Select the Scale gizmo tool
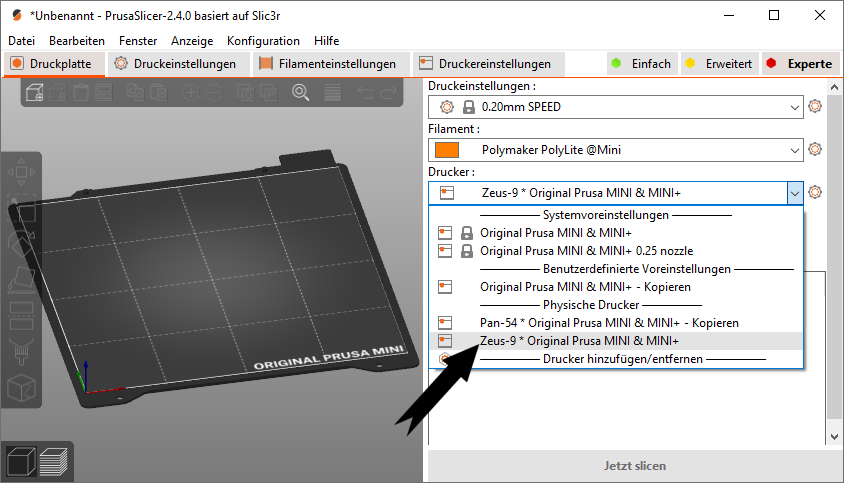This screenshot has width=844, height=483. 22,208
